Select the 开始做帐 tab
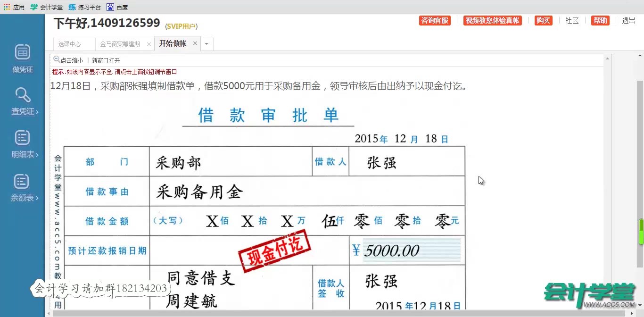Image resolution: width=644 pixels, height=317 pixels. pyautogui.click(x=174, y=43)
